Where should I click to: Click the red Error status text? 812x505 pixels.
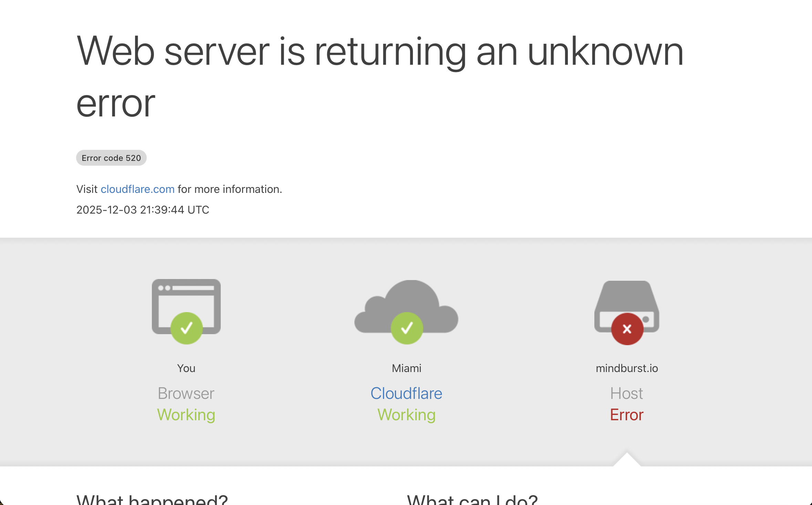[627, 415]
